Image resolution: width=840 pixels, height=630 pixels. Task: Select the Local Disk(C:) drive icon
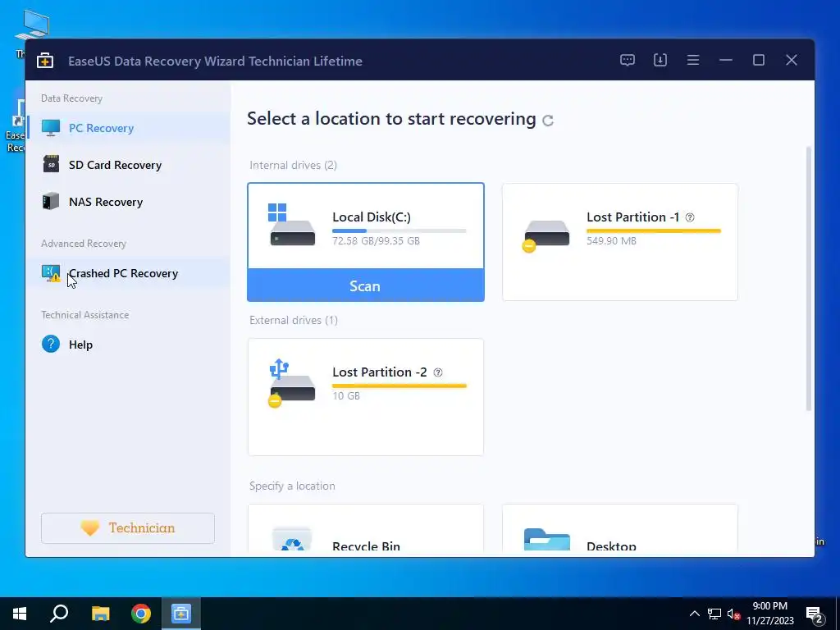291,225
